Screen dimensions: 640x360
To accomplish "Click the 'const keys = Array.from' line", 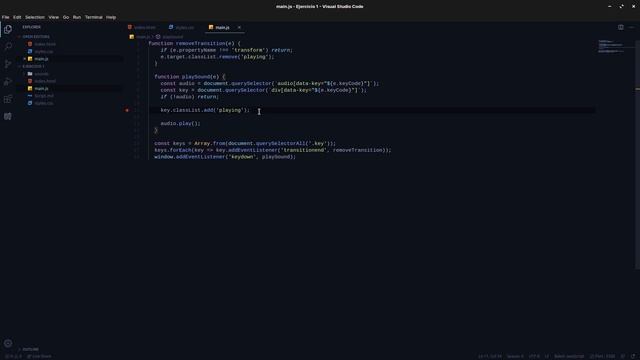I will coord(245,144).
